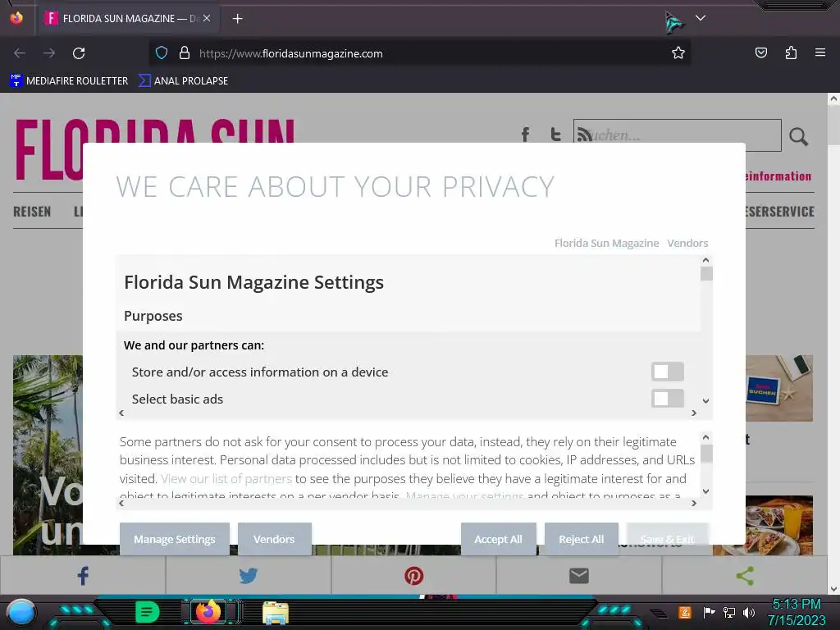
Task: Click the site Twitter icon in header
Action: [x=555, y=134]
